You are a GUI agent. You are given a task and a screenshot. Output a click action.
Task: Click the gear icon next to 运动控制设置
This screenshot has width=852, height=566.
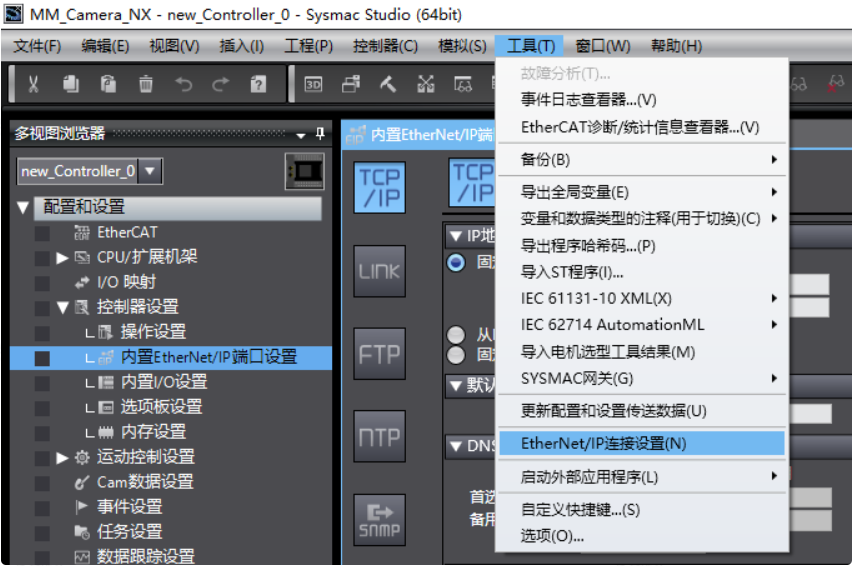tap(82, 457)
